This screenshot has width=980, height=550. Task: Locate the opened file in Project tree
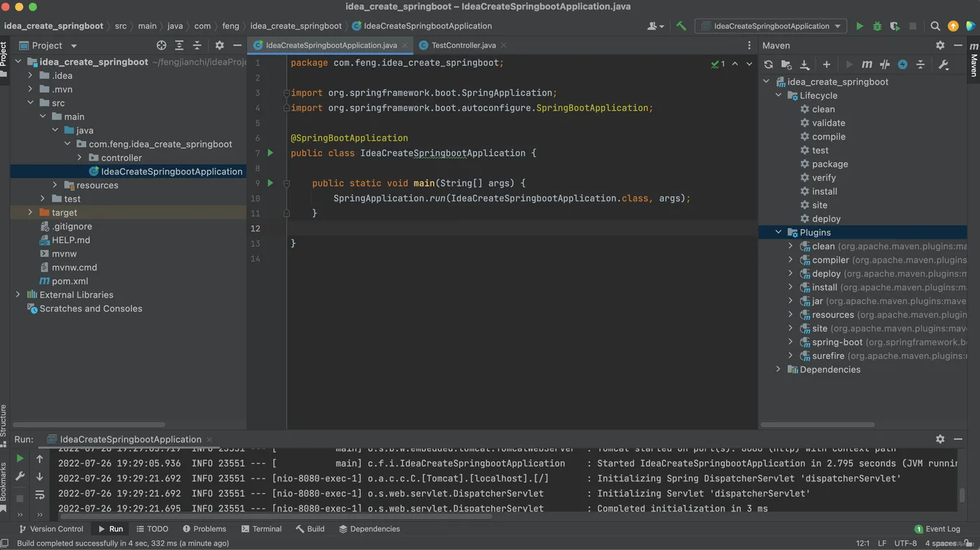(162, 45)
